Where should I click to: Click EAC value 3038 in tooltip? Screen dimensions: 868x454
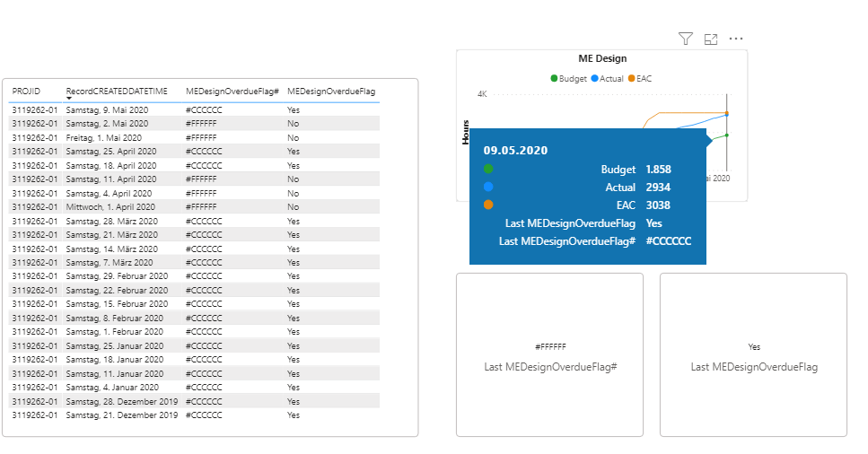click(658, 205)
